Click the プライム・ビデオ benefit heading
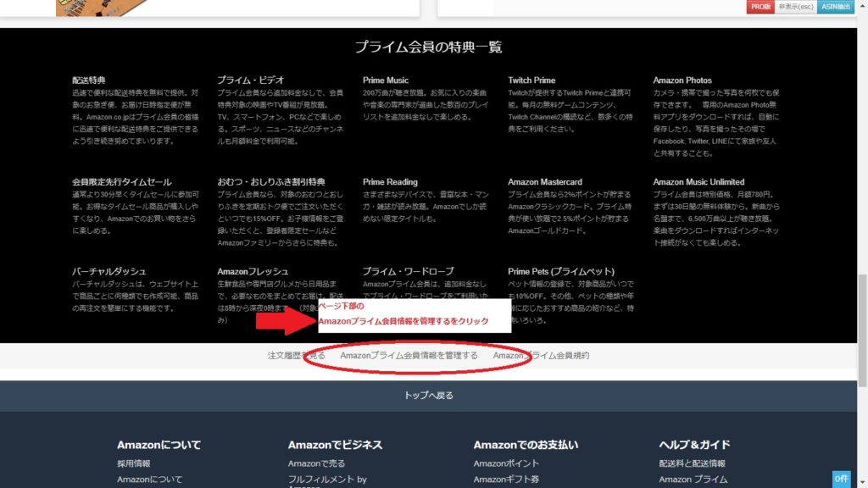 (250, 80)
